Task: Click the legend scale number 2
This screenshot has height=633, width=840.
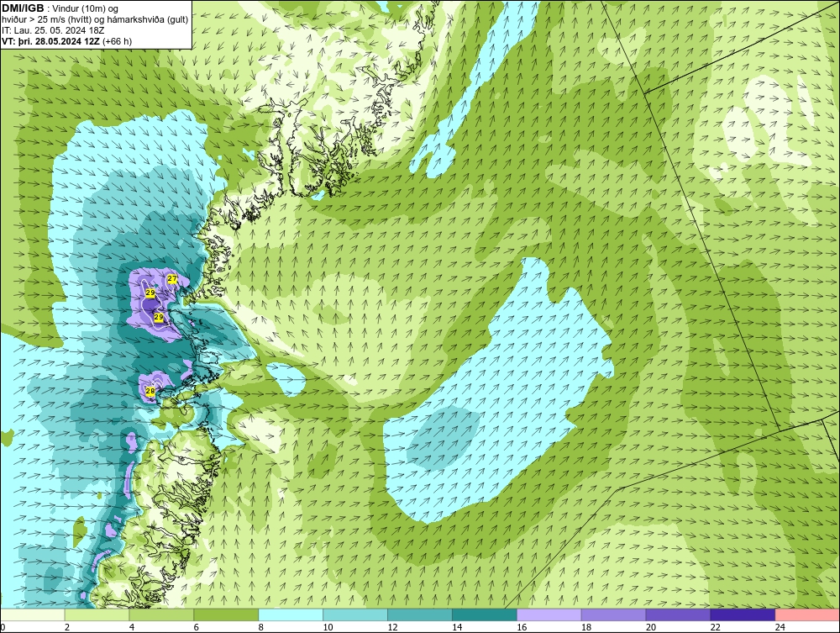Action: (x=67, y=627)
